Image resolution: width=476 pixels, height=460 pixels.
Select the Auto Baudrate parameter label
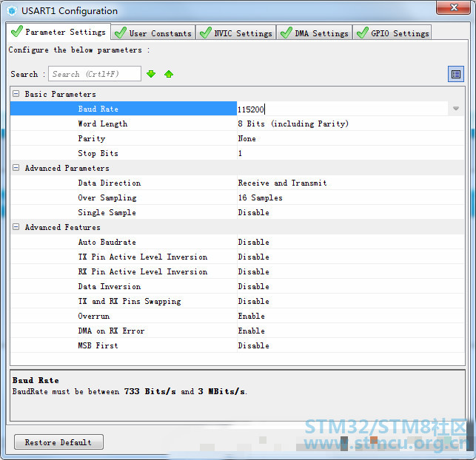(x=107, y=242)
